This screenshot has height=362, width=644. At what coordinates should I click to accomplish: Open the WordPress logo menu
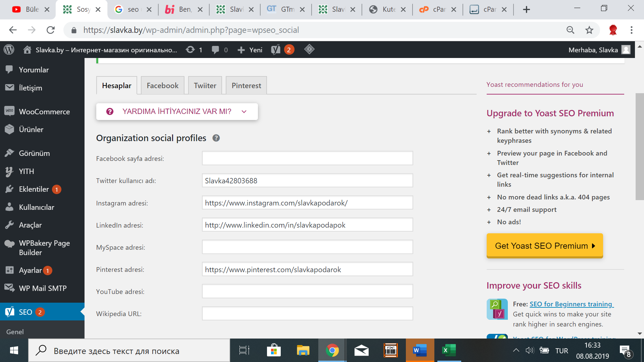[9, 50]
